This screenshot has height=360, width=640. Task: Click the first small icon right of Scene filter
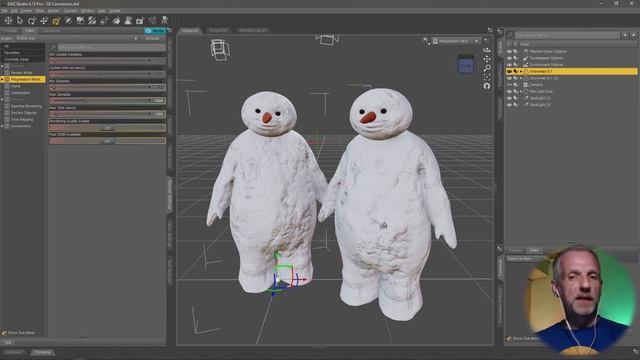(x=625, y=36)
